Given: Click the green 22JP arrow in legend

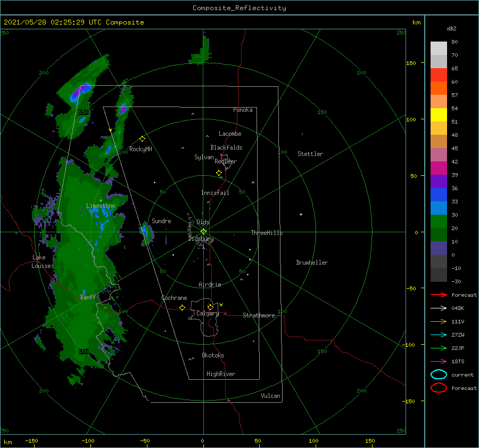Looking at the screenshot, I should click(439, 348).
